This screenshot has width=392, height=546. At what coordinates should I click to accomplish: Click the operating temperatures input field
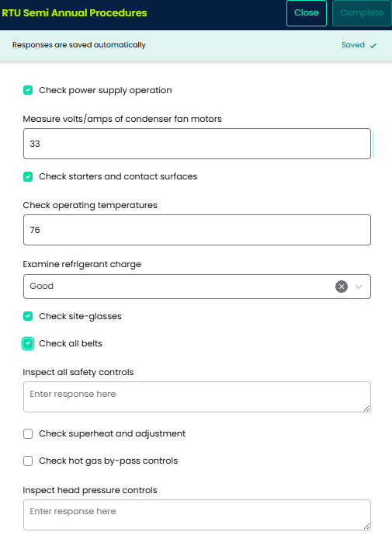point(197,230)
